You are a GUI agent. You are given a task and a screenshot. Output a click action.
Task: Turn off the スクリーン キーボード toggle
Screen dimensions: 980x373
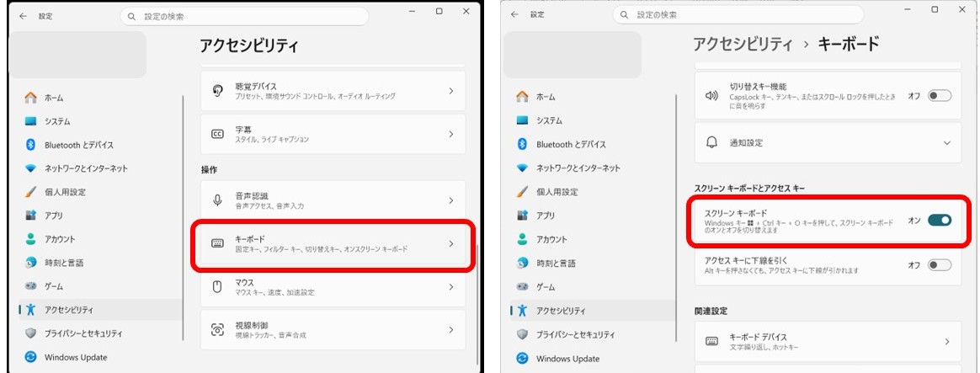939,221
